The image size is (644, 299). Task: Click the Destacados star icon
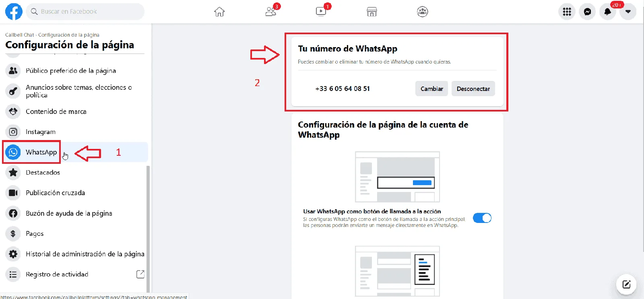13,173
